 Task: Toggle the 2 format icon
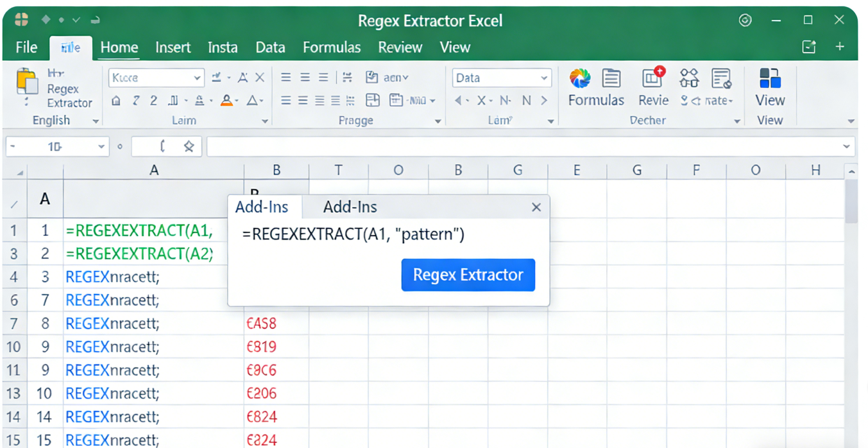click(153, 100)
